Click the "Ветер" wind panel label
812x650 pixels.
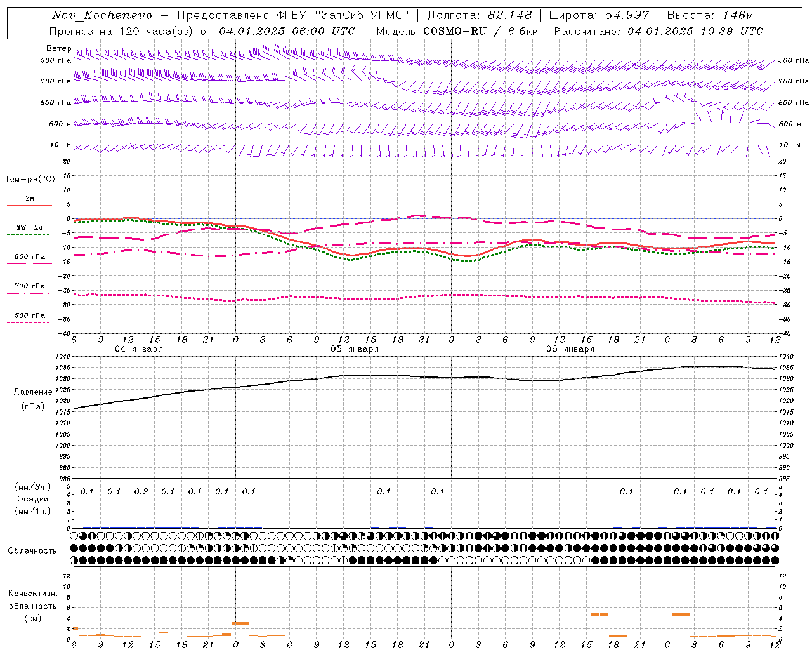[x=58, y=48]
